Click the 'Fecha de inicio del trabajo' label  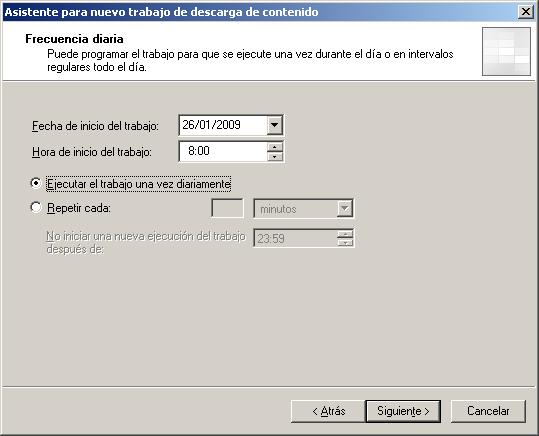coord(95,126)
